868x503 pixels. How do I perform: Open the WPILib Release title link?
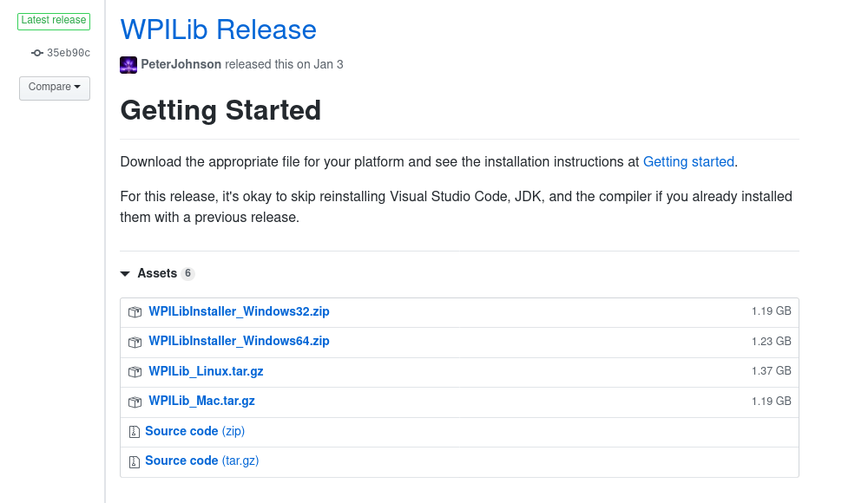point(218,29)
